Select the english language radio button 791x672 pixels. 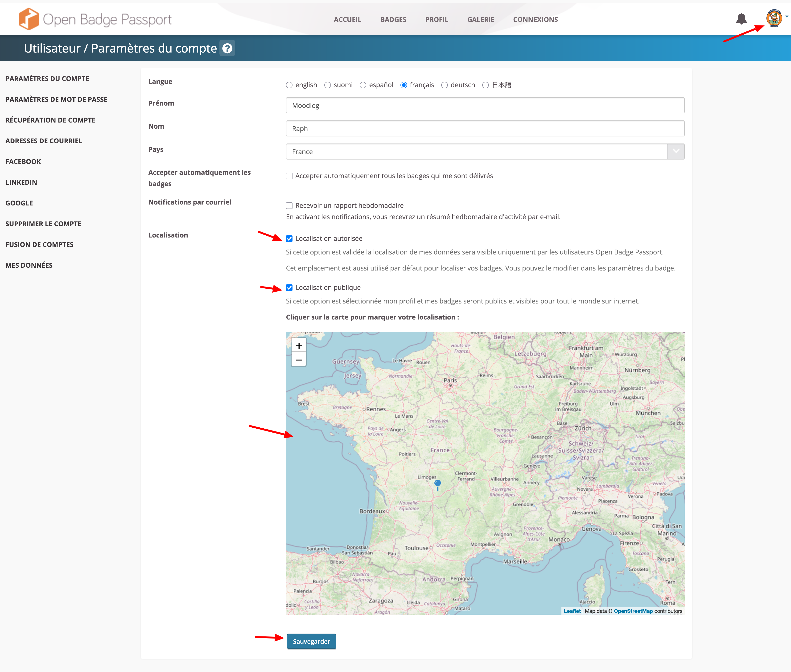pos(289,85)
